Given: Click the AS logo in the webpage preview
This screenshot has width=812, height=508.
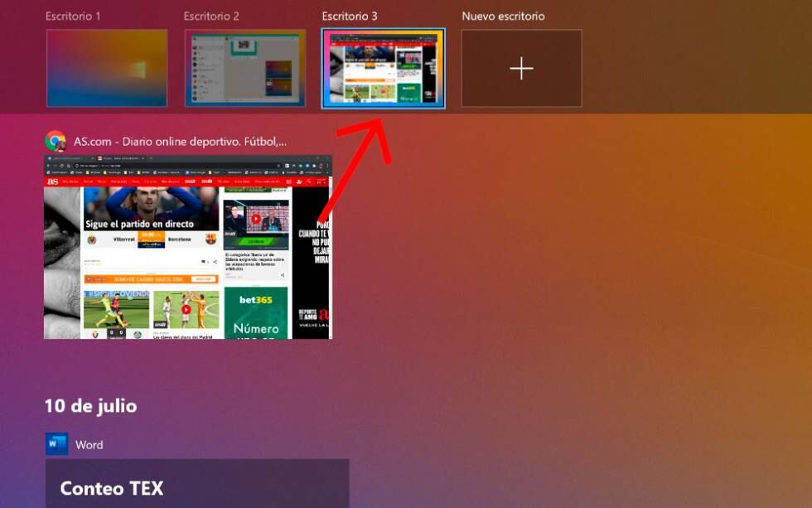Looking at the screenshot, I should coord(51,181).
